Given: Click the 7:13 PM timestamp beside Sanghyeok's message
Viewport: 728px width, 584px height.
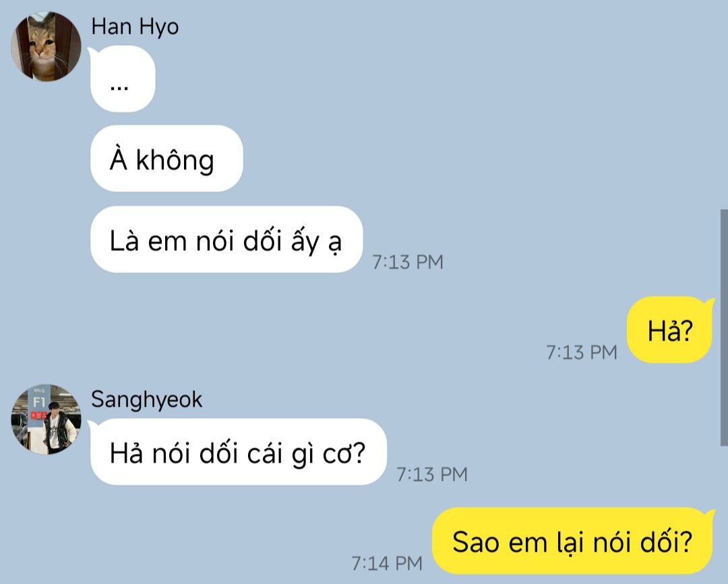Looking at the screenshot, I should [x=432, y=474].
